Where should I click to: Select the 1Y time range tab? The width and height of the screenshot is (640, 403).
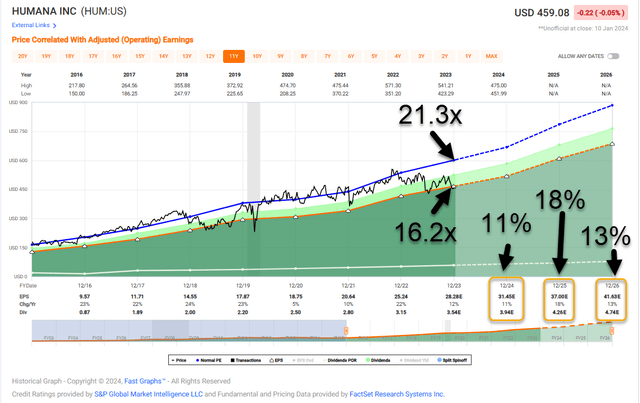pos(468,56)
